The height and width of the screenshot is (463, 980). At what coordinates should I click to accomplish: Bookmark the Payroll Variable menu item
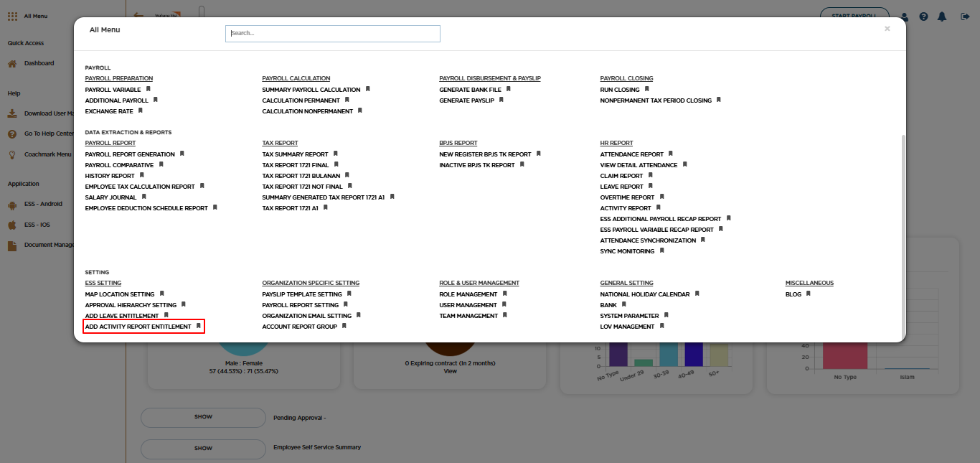(148, 89)
